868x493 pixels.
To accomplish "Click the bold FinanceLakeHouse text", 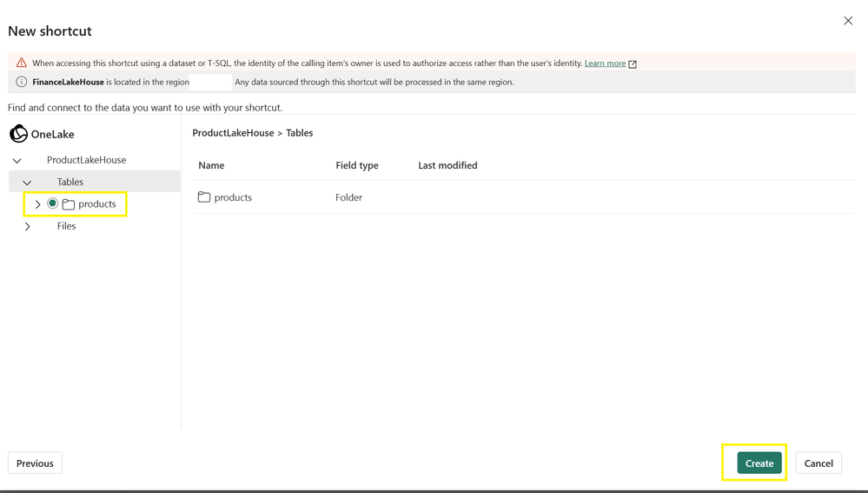I will tap(68, 82).
